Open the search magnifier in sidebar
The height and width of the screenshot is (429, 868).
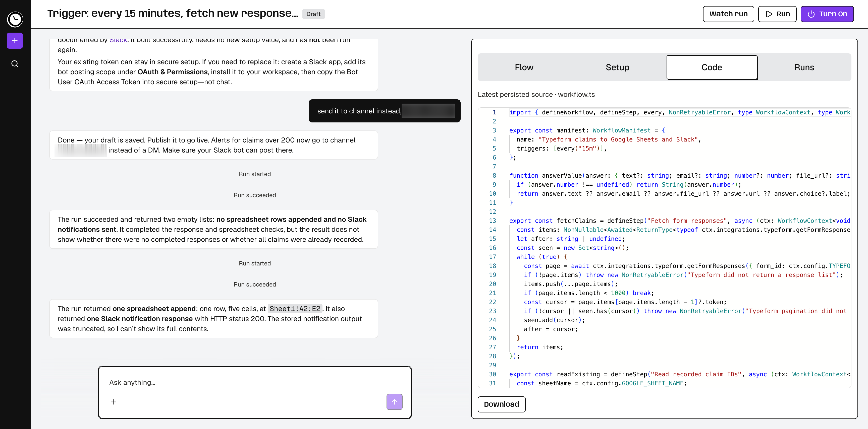tap(15, 64)
